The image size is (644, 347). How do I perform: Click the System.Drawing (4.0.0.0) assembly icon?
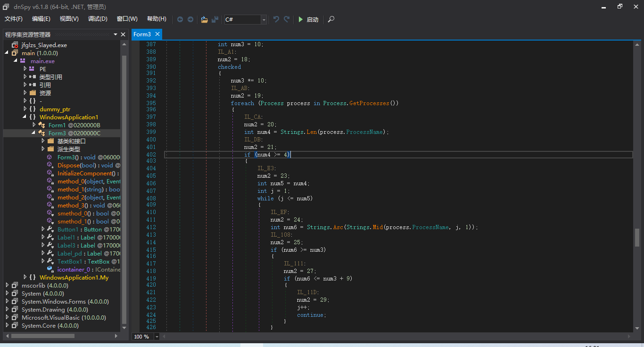click(x=15, y=309)
